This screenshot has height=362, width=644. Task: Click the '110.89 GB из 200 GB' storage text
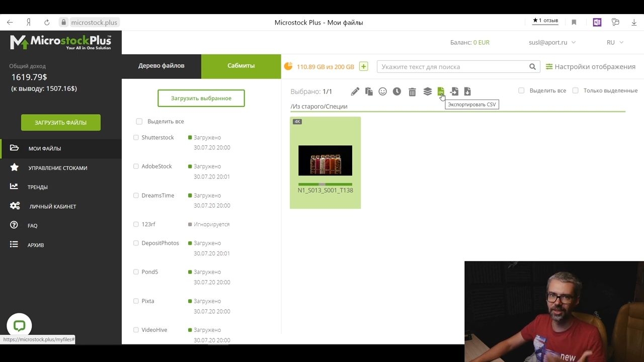326,66
